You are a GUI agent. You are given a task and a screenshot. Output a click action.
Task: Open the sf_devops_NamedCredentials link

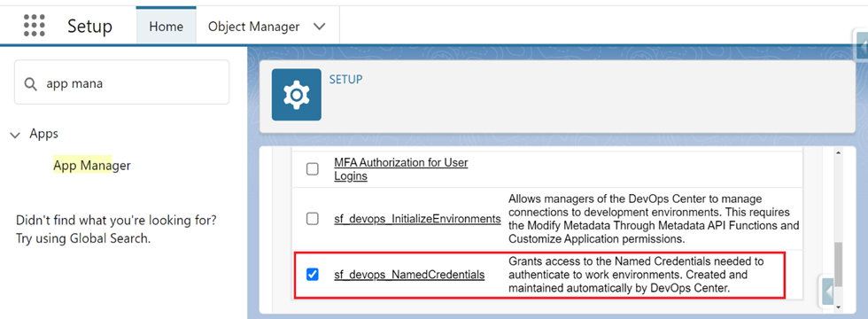[x=409, y=274]
